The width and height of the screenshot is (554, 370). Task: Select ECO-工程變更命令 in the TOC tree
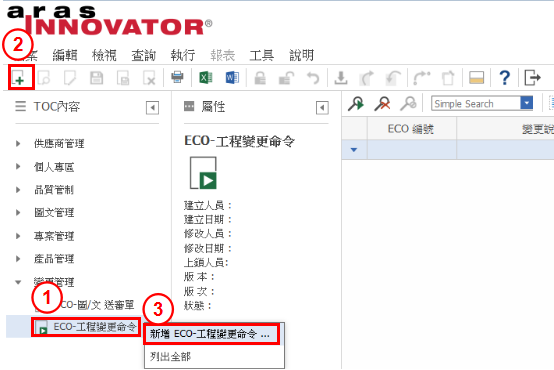click(x=95, y=327)
